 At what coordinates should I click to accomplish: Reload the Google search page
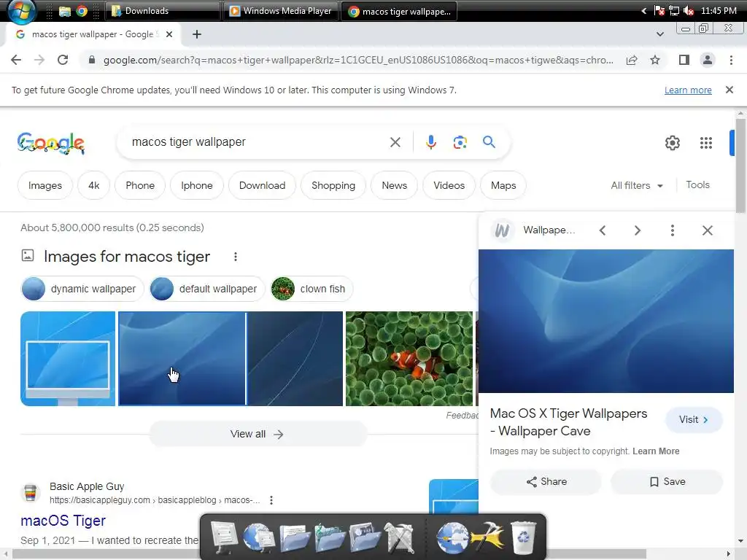click(x=63, y=60)
